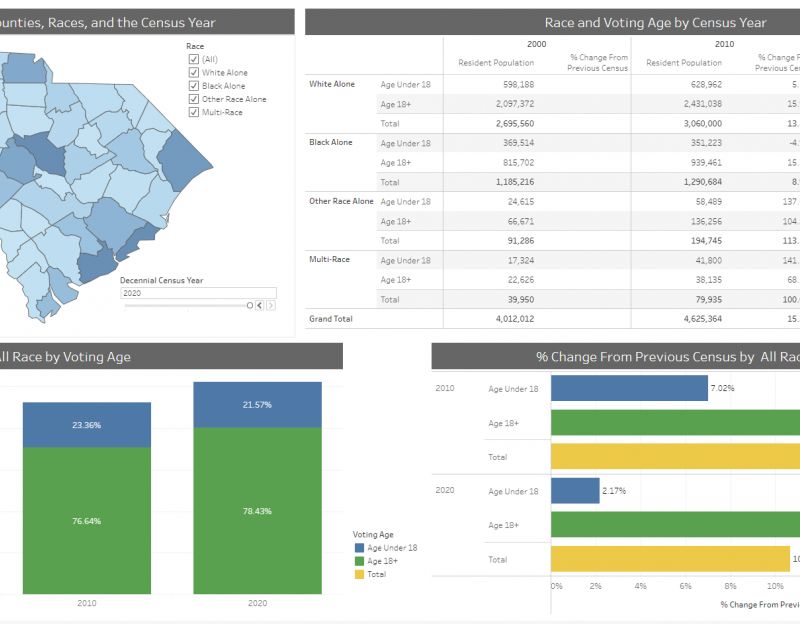Click the Grand Total row label
The image size is (800, 624).
(331, 319)
